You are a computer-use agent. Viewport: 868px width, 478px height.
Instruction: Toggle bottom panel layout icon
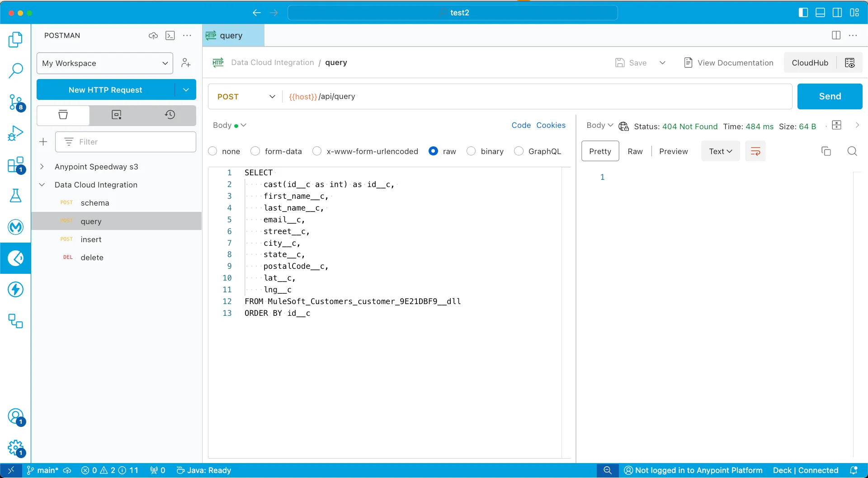point(820,13)
